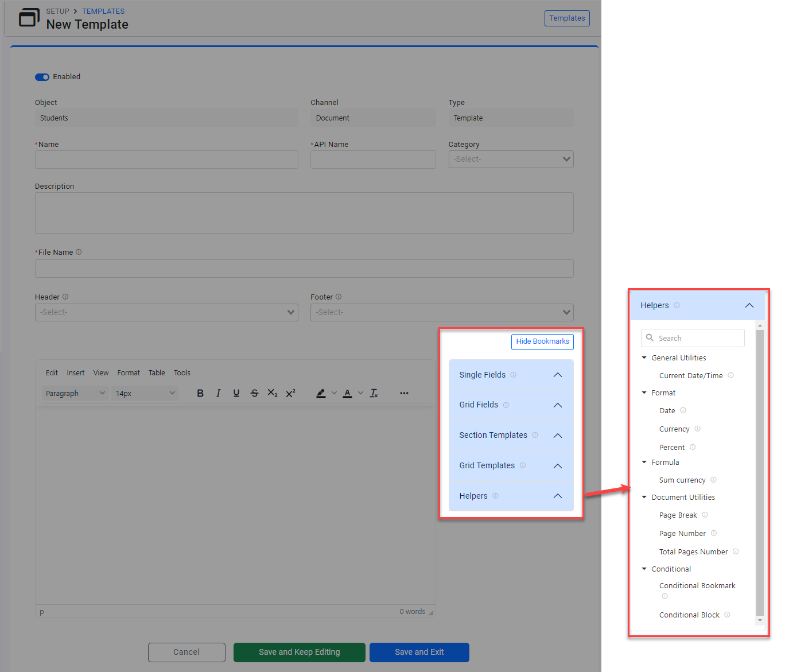785x672 pixels.
Task: Apply underline formatting to text
Action: pyautogui.click(x=236, y=393)
